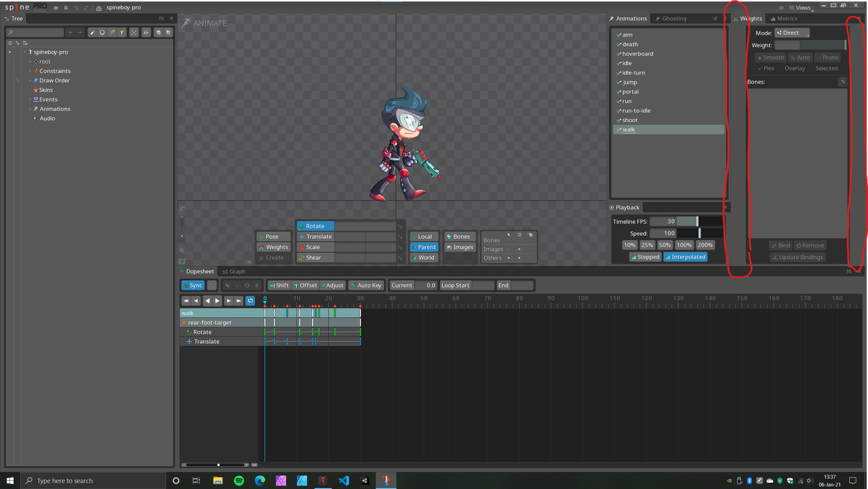
Task: Click the collapse all tree icon
Action: pyautogui.click(x=158, y=33)
